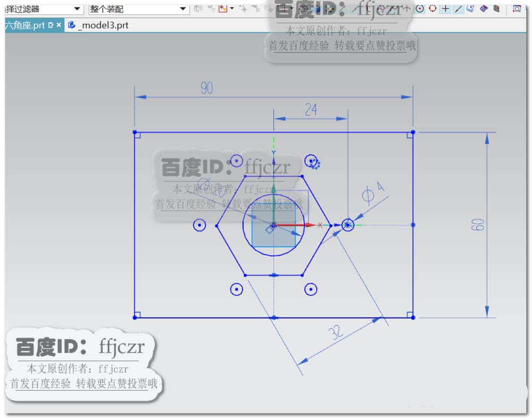Open the 整个装配 scope dropdown

(138, 9)
